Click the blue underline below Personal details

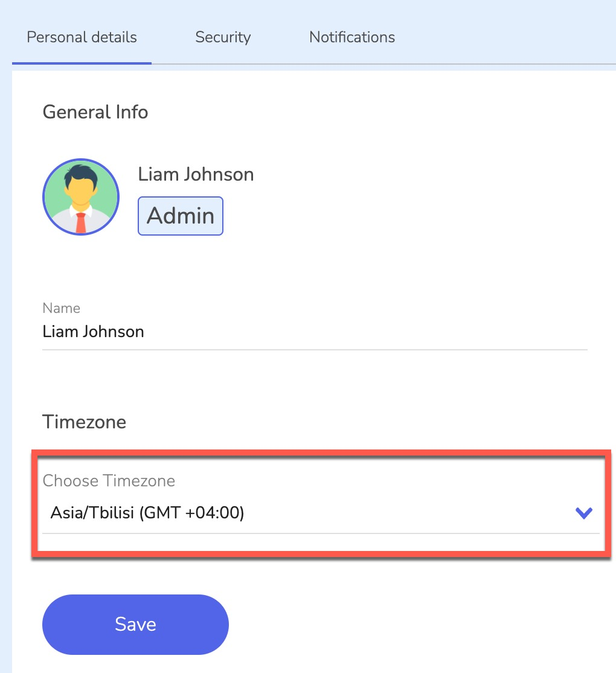(82, 63)
